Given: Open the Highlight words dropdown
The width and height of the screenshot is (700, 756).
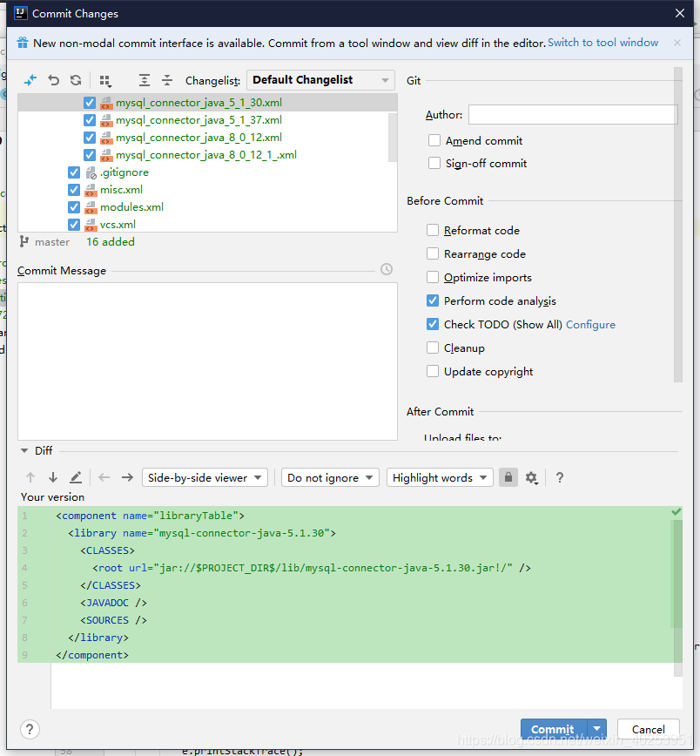Looking at the screenshot, I should point(440,477).
